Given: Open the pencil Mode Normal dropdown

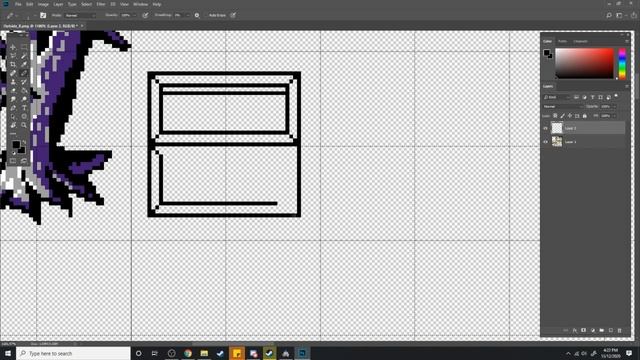Looking at the screenshot, I should (80, 16).
